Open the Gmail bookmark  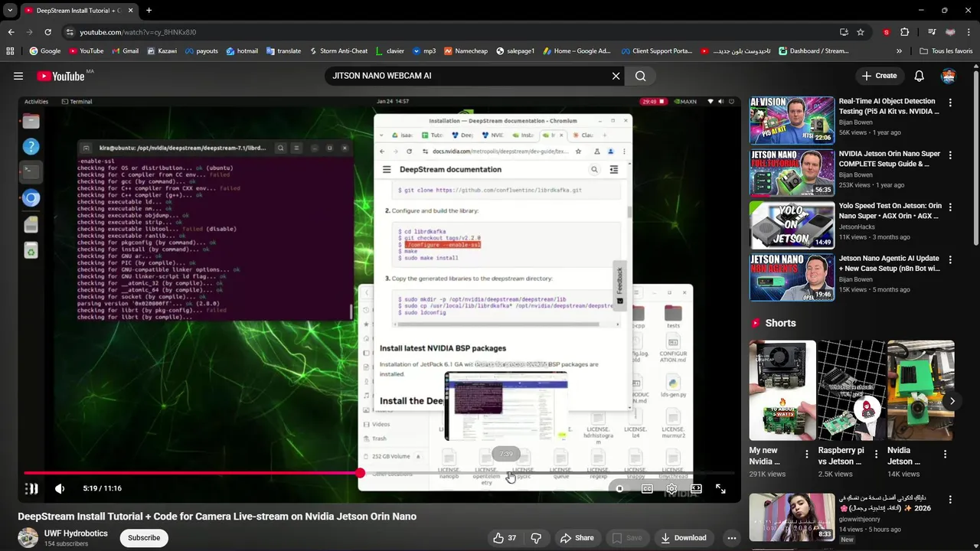click(125, 51)
